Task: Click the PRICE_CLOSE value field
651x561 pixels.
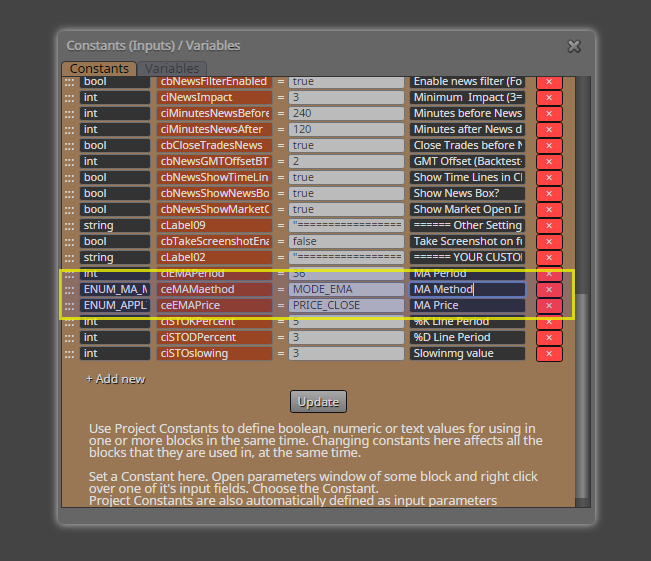Action: pyautogui.click(x=347, y=305)
